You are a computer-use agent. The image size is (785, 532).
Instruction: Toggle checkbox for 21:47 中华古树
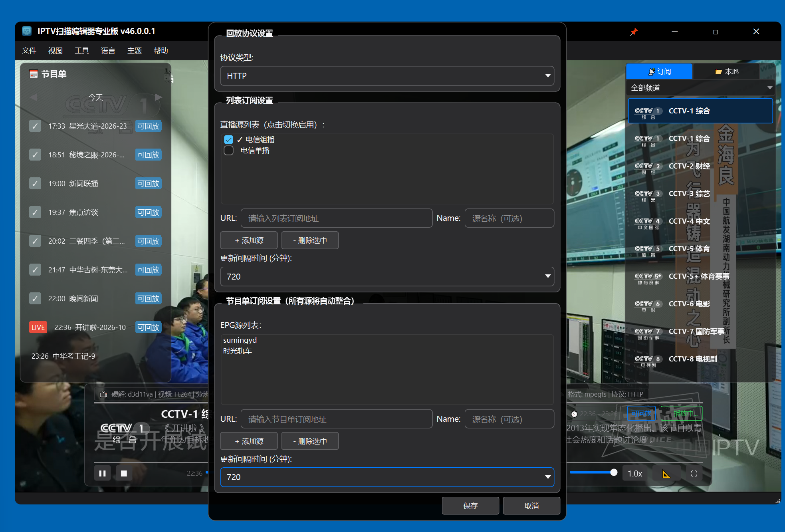35,270
